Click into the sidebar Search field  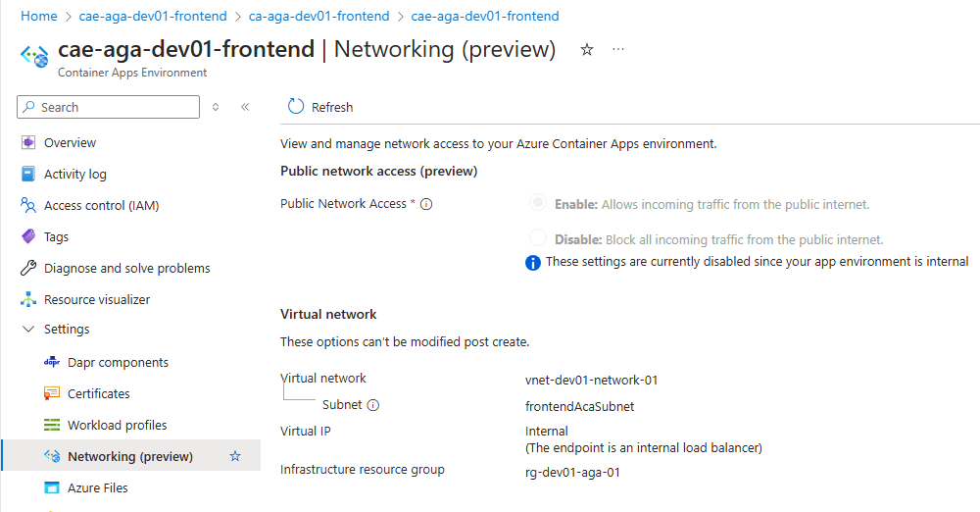108,107
